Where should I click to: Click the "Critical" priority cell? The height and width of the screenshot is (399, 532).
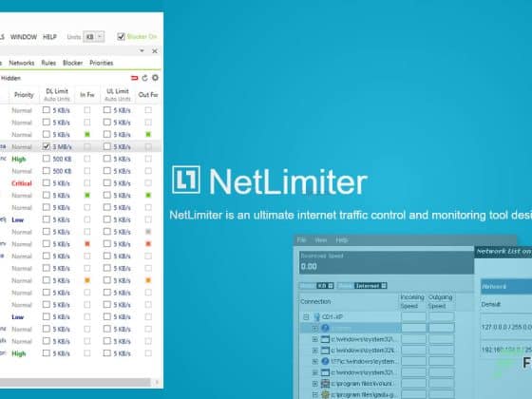click(x=22, y=183)
